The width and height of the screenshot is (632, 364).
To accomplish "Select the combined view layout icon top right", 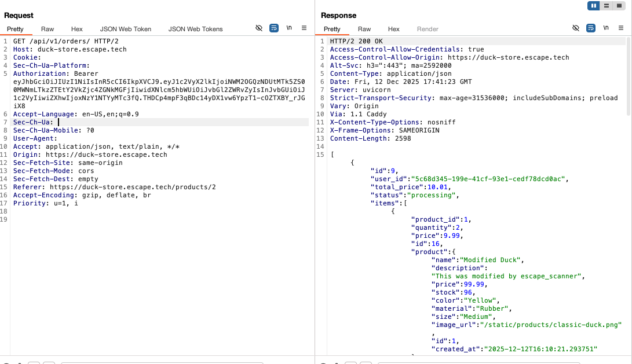I will (619, 5).
